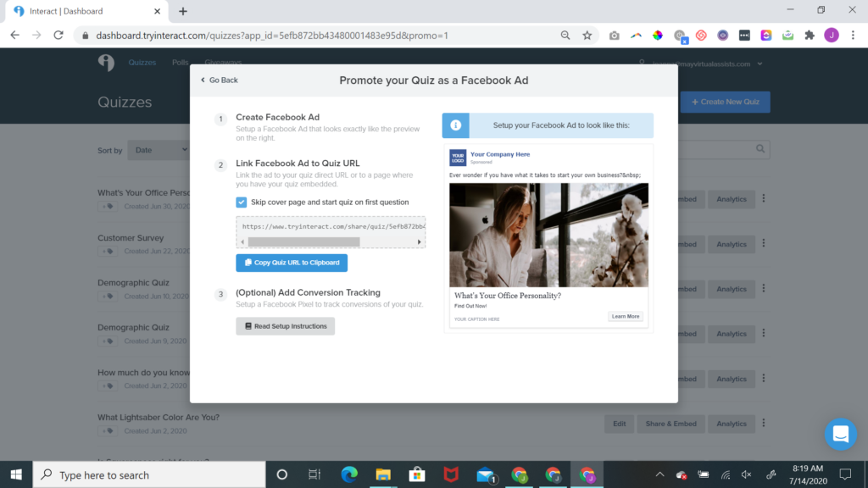868x488 pixels.
Task: Click the camera extension icon
Action: pyautogui.click(x=614, y=36)
